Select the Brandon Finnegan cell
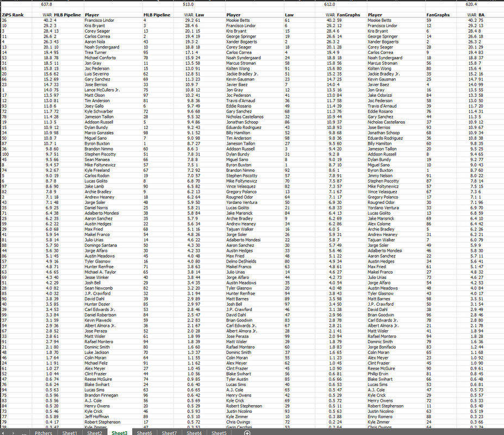504x435 pixels. coord(113,395)
